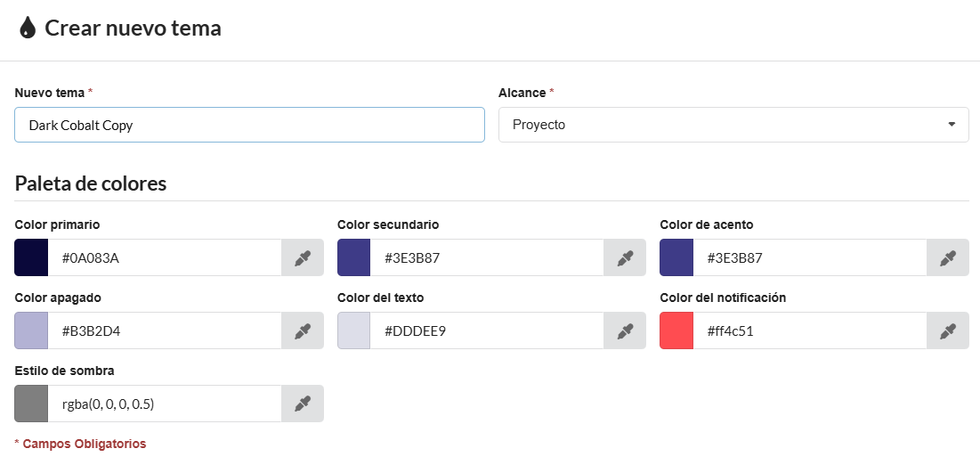Click the gray Estilo de sombra swatch
The image size is (980, 465).
(x=31, y=404)
